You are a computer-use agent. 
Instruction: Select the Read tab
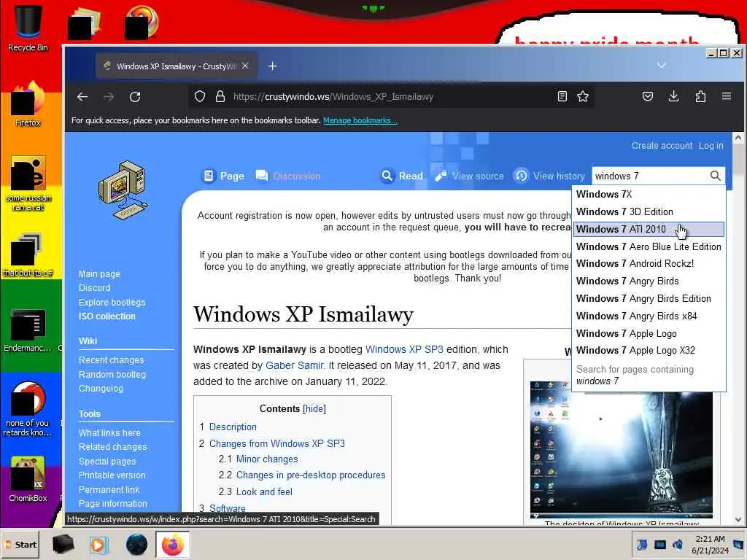pyautogui.click(x=402, y=176)
